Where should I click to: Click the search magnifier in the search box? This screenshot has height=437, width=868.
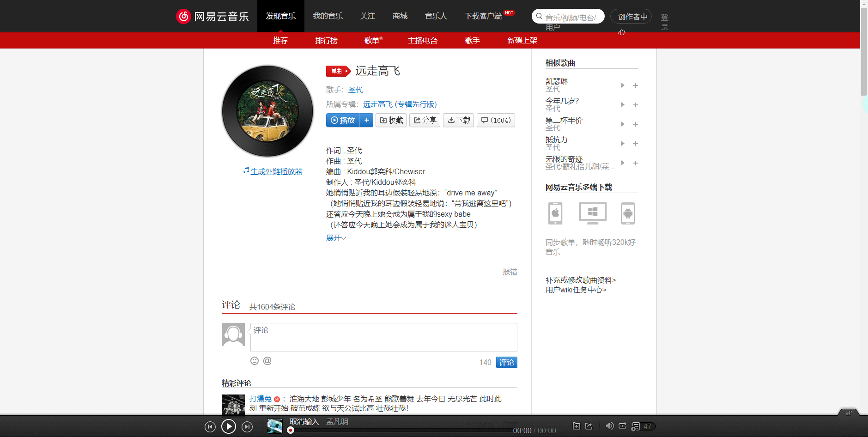coord(539,16)
